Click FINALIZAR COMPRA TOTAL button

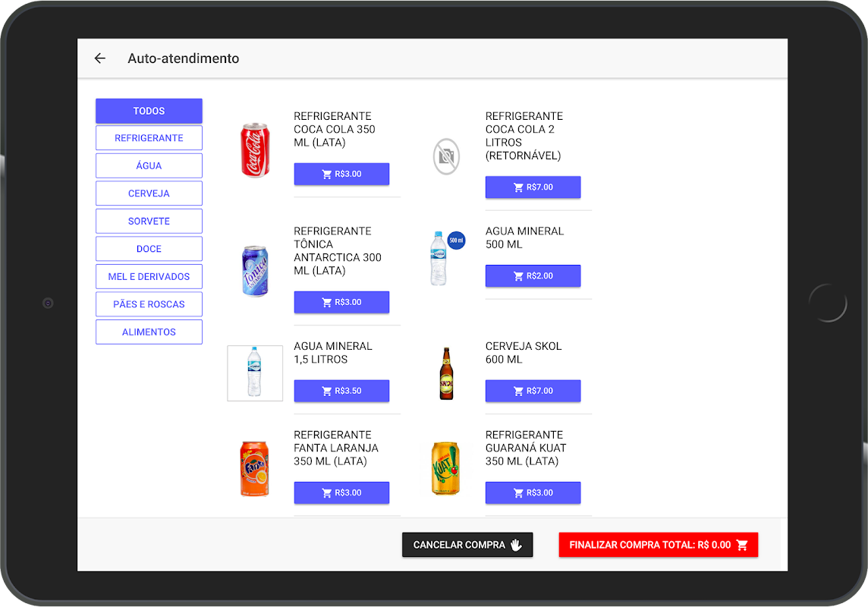[658, 545]
